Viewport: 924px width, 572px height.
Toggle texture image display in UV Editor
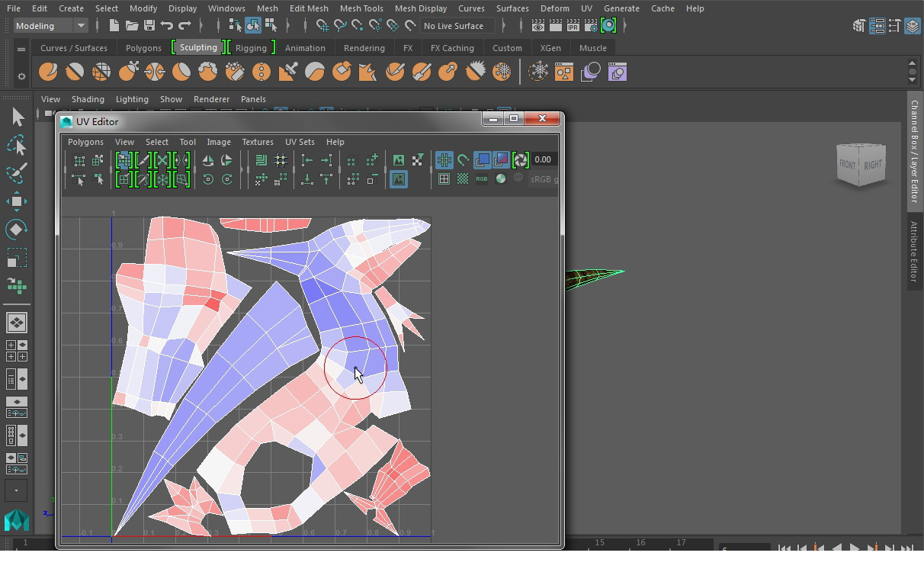(x=398, y=160)
